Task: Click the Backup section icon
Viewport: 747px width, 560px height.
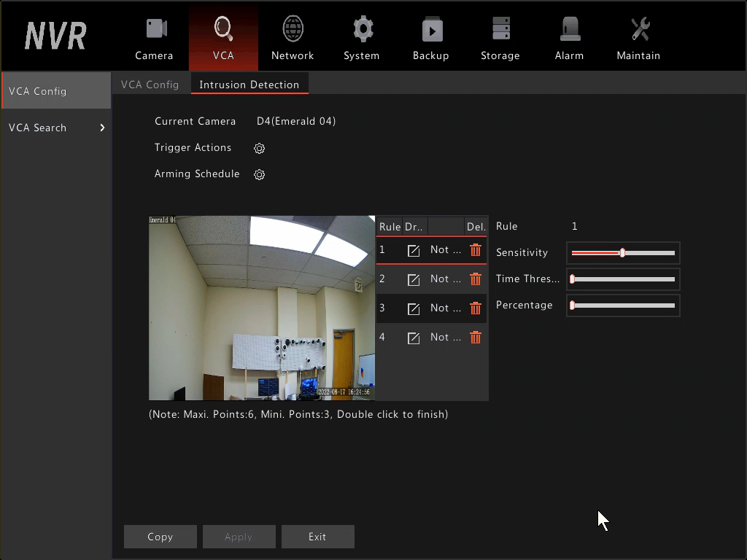Action: coord(430,36)
